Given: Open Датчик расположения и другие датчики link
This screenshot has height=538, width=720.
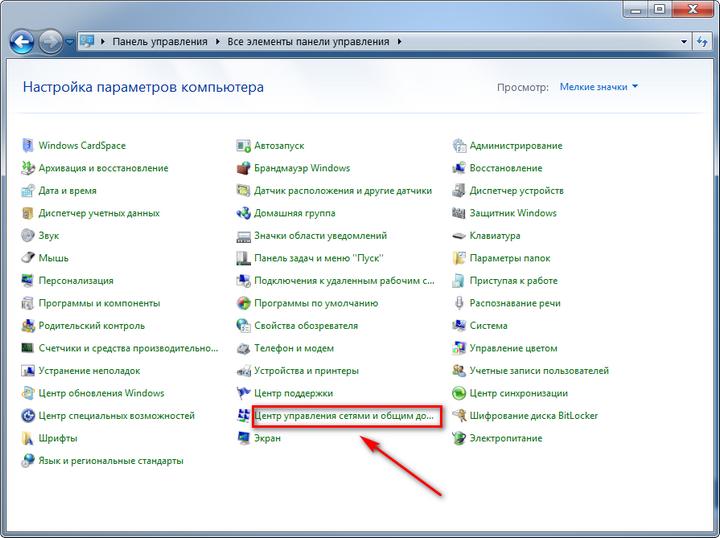Looking at the screenshot, I should (x=343, y=191).
